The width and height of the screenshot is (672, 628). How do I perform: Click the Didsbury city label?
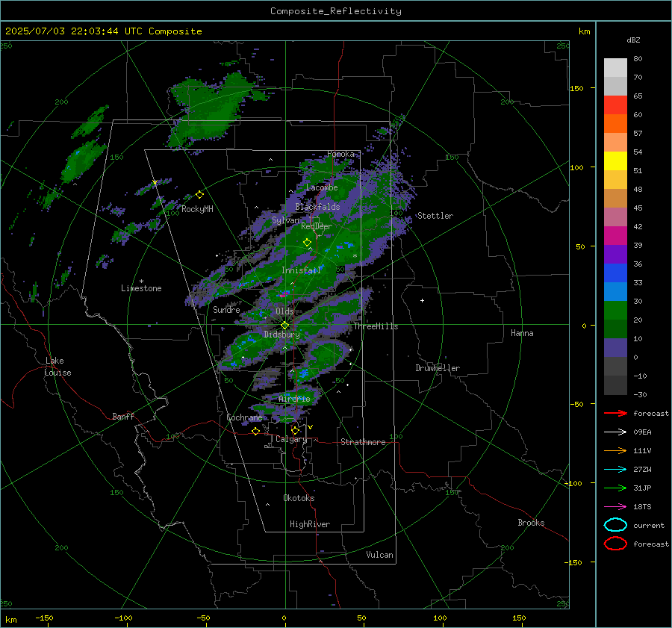click(281, 335)
